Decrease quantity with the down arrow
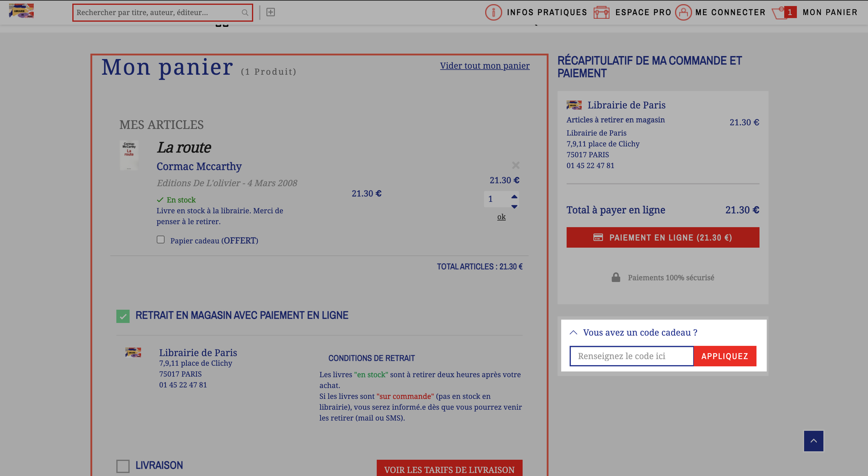Viewport: 868px width, 476px height. (x=514, y=206)
